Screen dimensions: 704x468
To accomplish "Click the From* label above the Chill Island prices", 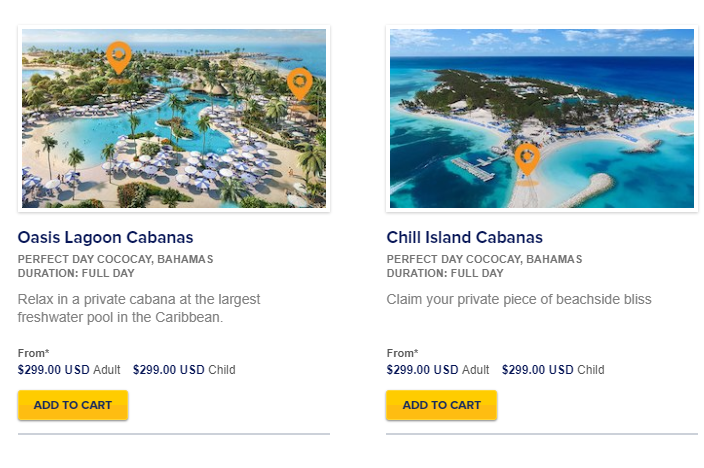I will click(x=402, y=353).
